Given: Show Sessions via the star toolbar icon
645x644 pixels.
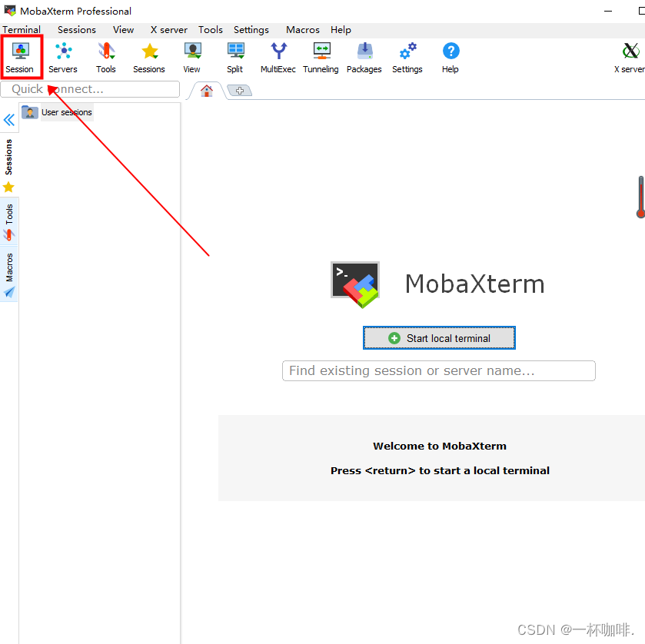Looking at the screenshot, I should pos(149,57).
